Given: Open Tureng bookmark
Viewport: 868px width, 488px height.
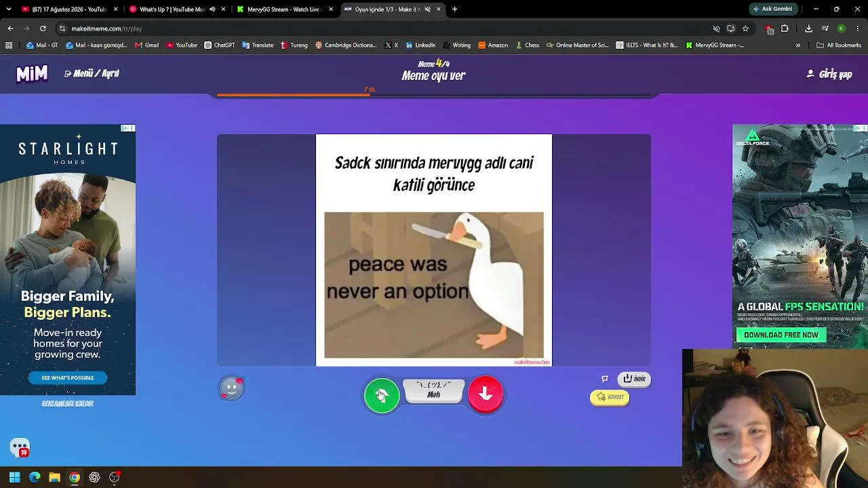Looking at the screenshot, I should click(294, 45).
